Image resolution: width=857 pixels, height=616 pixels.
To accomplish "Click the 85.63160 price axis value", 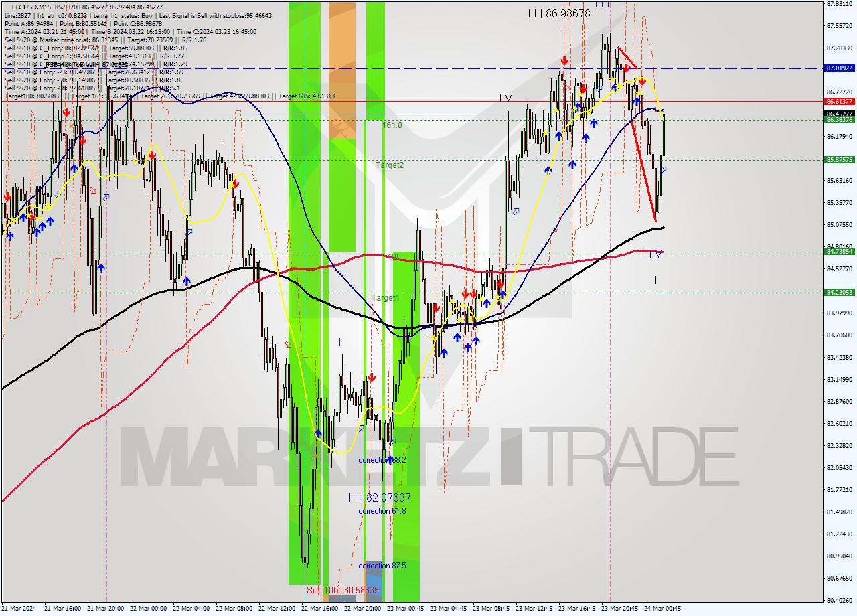I will pos(840,181).
